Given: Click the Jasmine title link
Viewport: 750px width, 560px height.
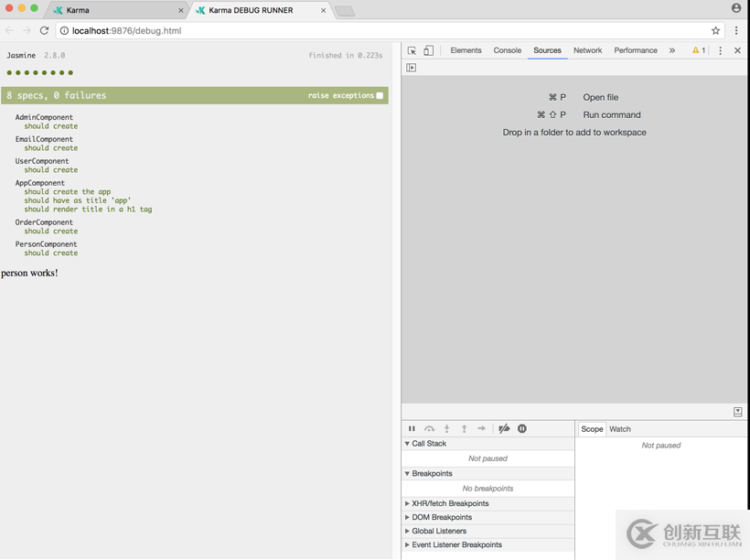Looking at the screenshot, I should pyautogui.click(x=21, y=56).
